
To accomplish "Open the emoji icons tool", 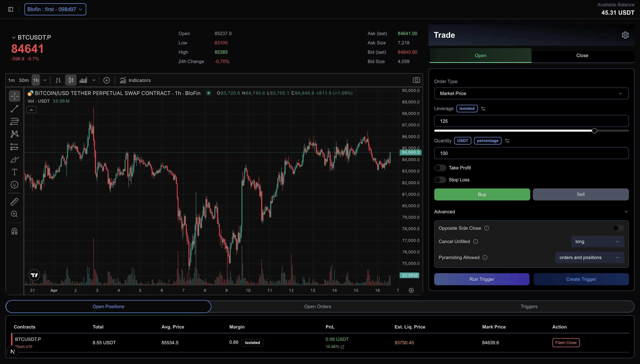I will click(x=14, y=184).
